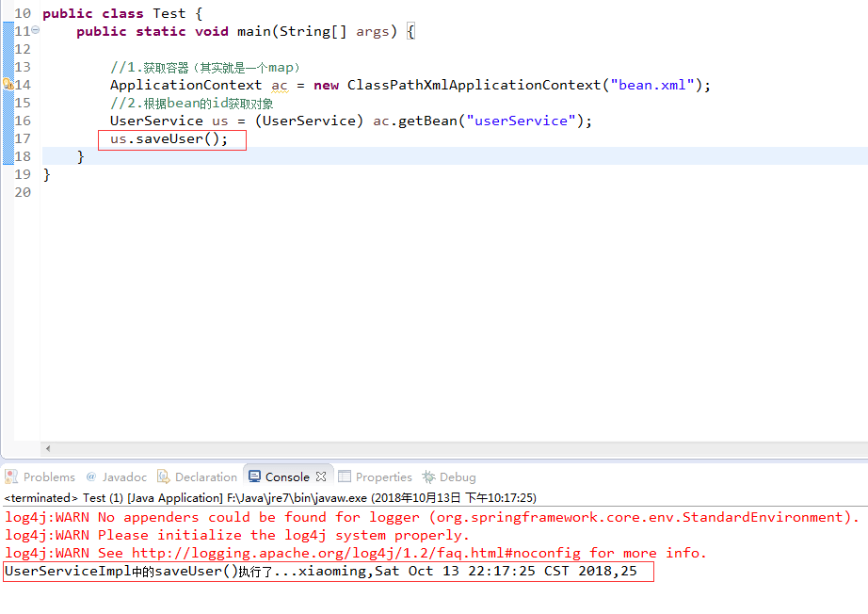Viewport: 868px width, 614px height.
Task: Click line number 12 in gutter
Action: tap(23, 49)
